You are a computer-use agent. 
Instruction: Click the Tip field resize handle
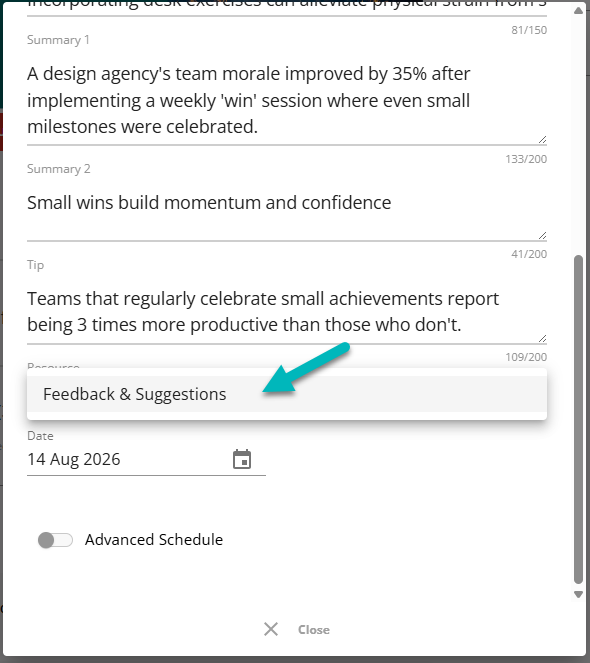542,338
